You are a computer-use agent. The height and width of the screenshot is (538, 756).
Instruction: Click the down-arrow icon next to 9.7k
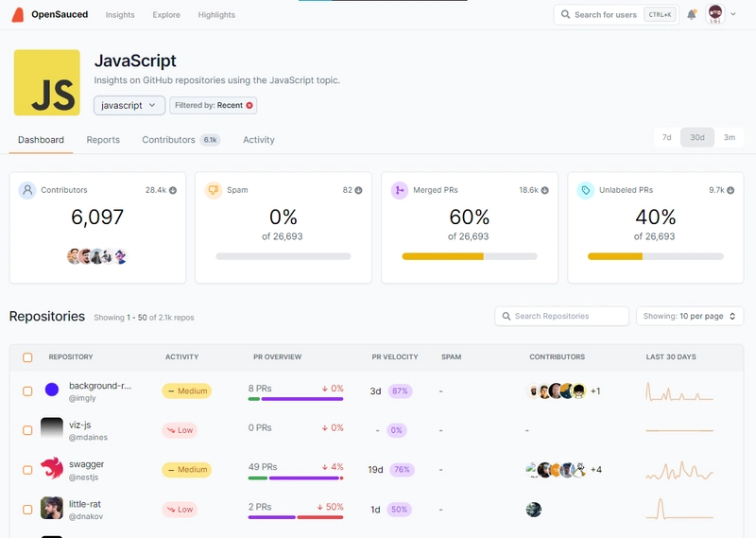point(730,190)
